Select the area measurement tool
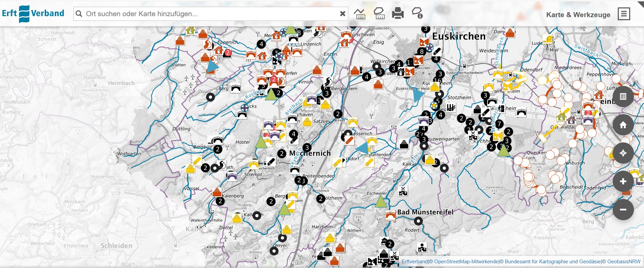 pyautogui.click(x=379, y=14)
